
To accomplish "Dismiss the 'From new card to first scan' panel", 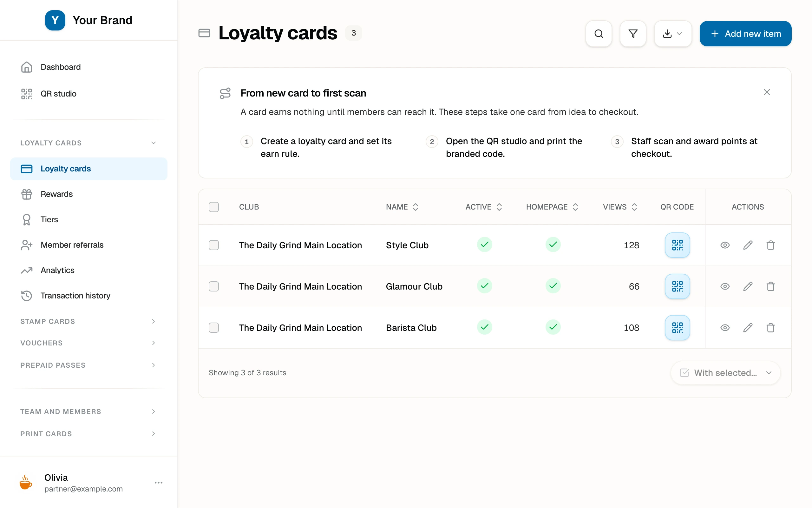I will click(767, 92).
